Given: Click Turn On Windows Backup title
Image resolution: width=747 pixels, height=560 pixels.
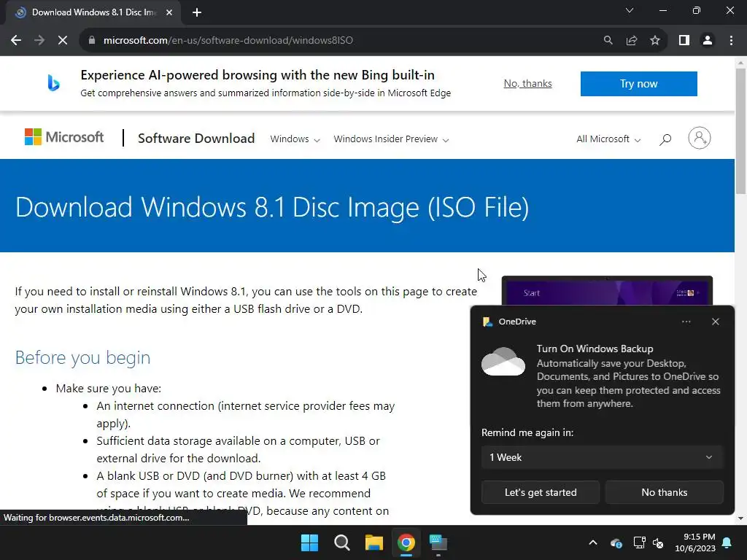Looking at the screenshot, I should [x=595, y=349].
